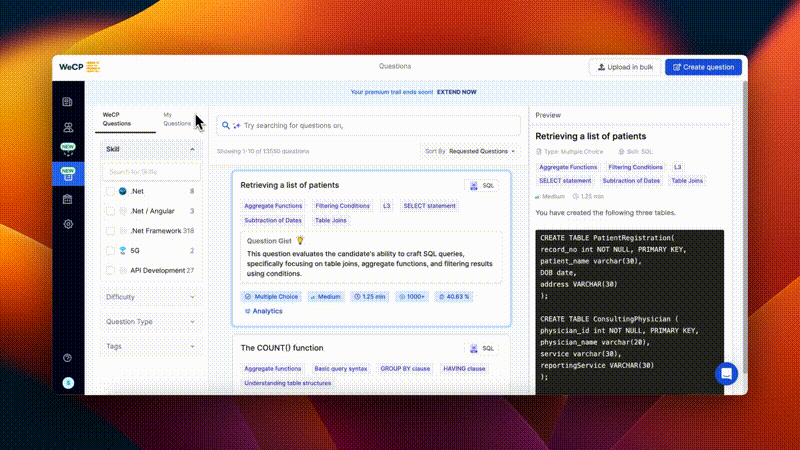Click Aggregate Functions tag in Preview panel

[x=568, y=167]
